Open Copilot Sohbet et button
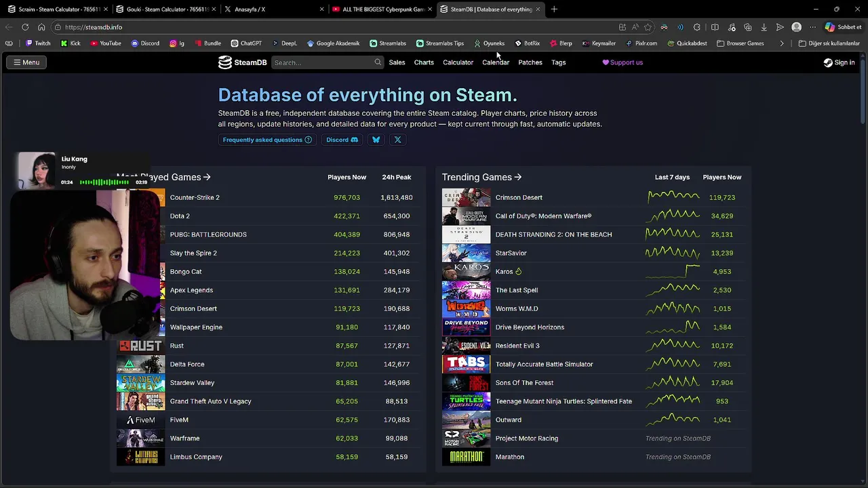This screenshot has width=868, height=488. 844,27
